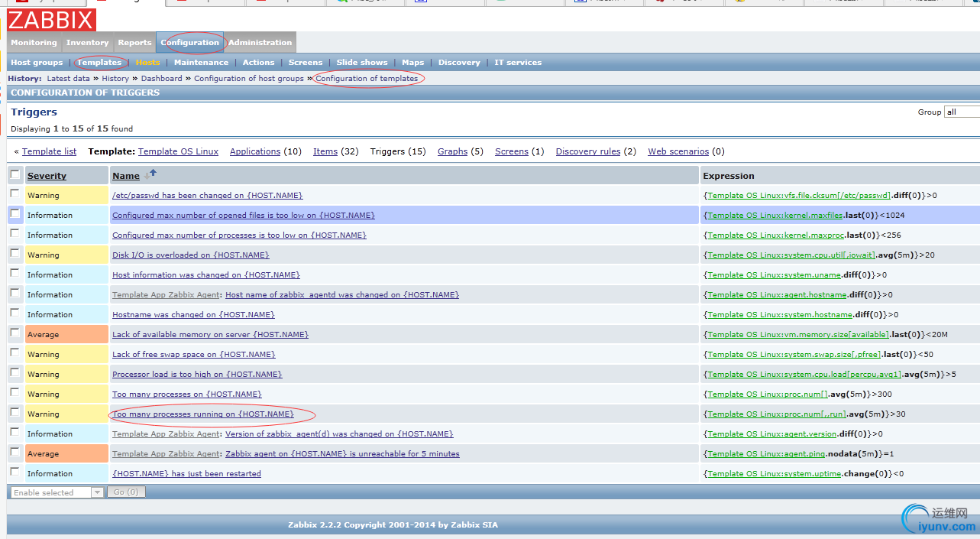Sort triggers by Name column

[x=126, y=176]
